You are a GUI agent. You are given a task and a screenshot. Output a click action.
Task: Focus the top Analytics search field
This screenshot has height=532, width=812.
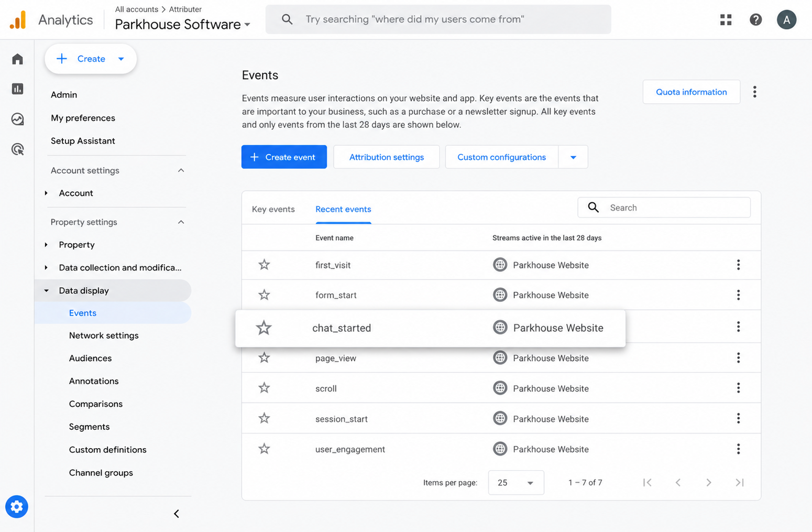point(438,19)
